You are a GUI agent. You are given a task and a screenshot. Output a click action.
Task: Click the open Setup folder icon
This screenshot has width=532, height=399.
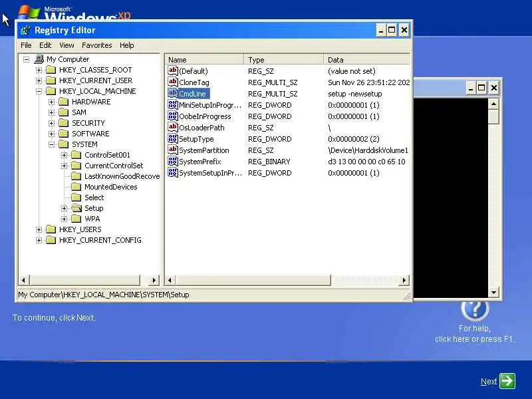pos(76,208)
